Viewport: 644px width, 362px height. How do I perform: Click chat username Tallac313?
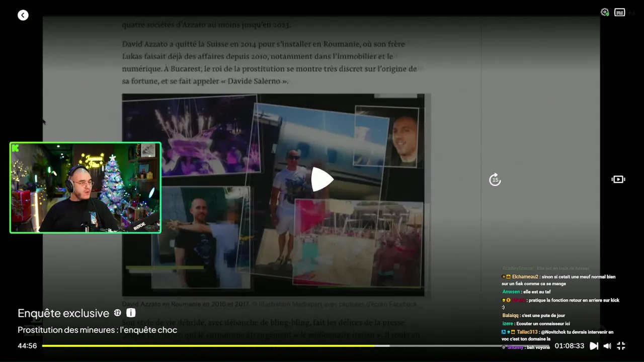527,332
